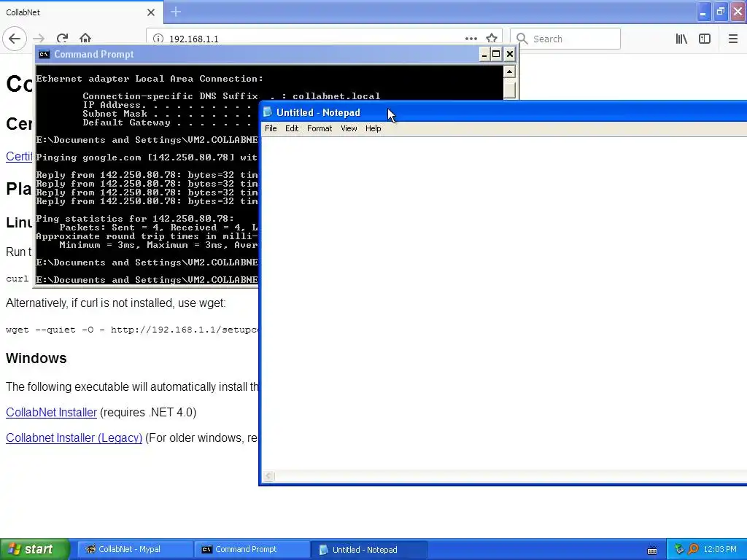
Task: Click the wget command text line
Action: (x=132, y=330)
